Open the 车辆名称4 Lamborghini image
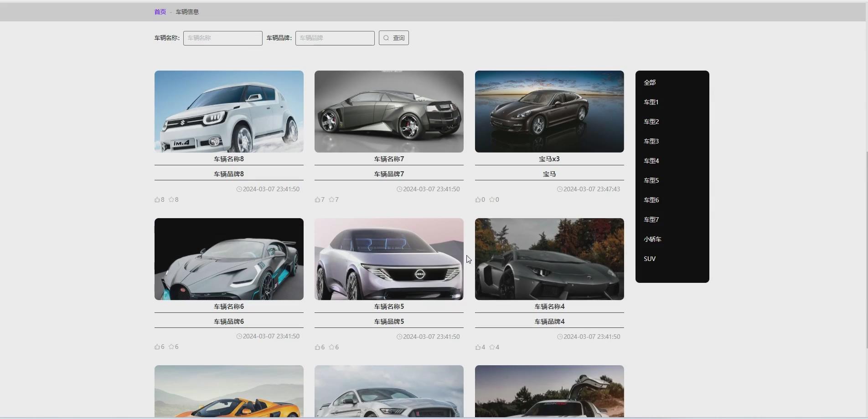This screenshot has height=419, width=868. [x=549, y=259]
